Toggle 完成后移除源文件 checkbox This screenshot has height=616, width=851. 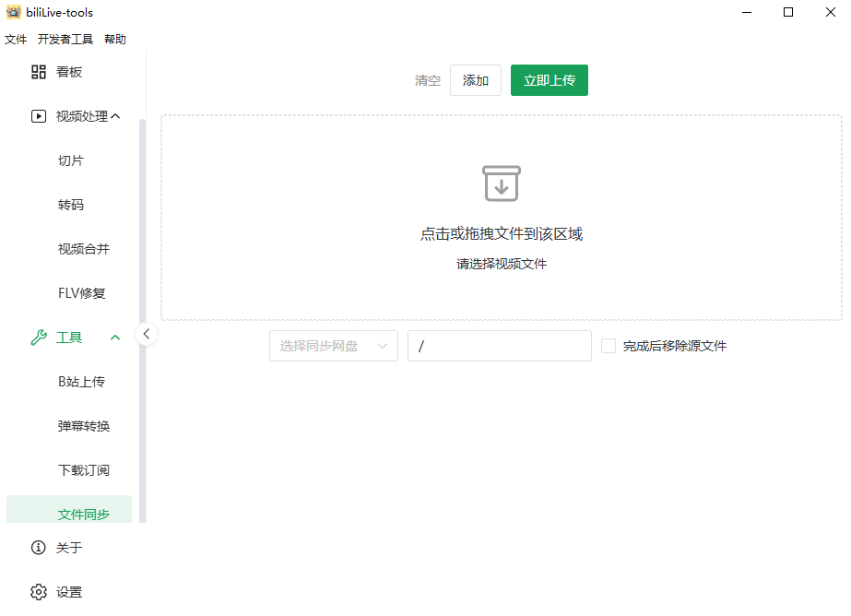pos(609,346)
